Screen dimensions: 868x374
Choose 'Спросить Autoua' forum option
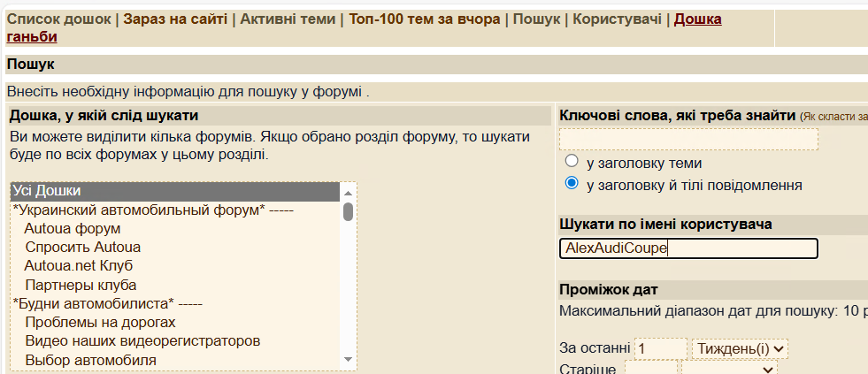[82, 247]
